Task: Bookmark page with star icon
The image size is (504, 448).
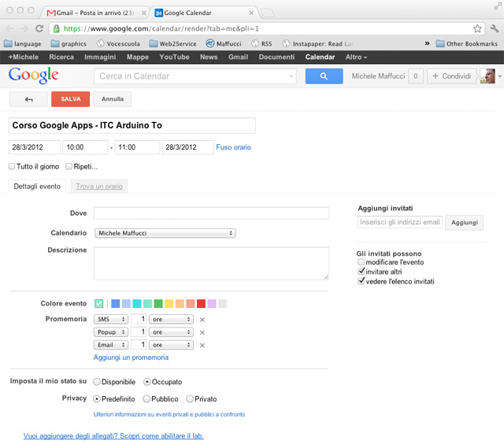Action: click(x=477, y=28)
